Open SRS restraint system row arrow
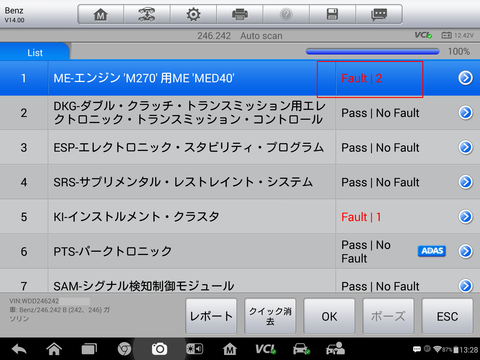 [x=465, y=182]
